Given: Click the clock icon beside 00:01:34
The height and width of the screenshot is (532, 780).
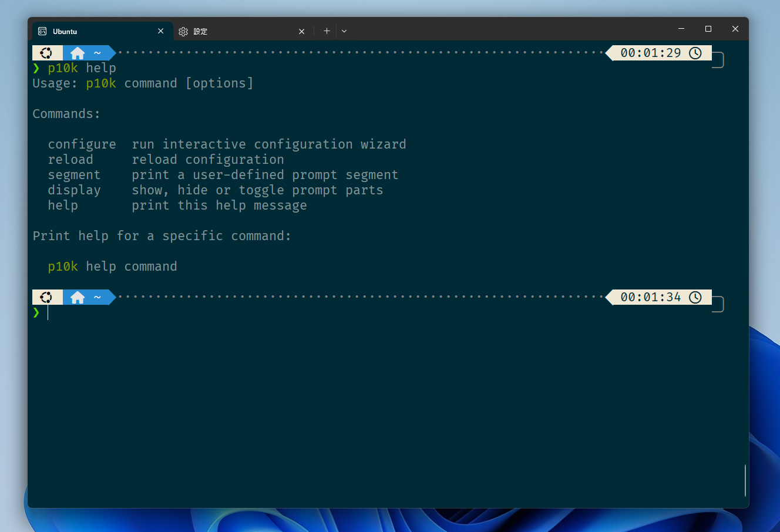Looking at the screenshot, I should tap(695, 297).
